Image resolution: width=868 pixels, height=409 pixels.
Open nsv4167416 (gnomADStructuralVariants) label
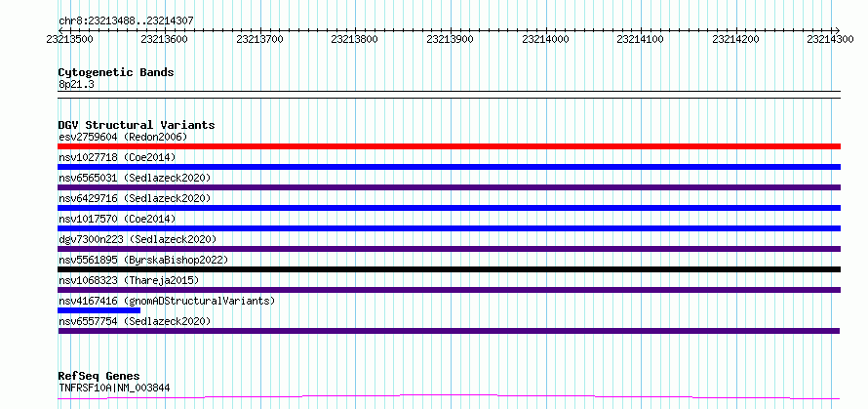coord(167,301)
